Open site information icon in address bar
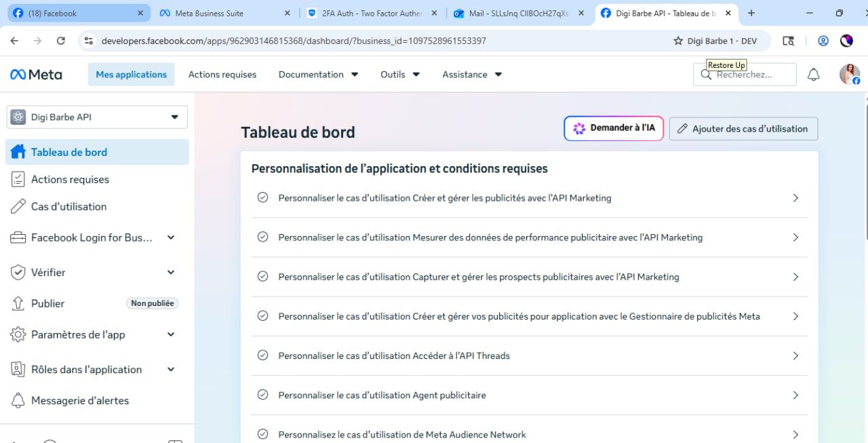 88,41
